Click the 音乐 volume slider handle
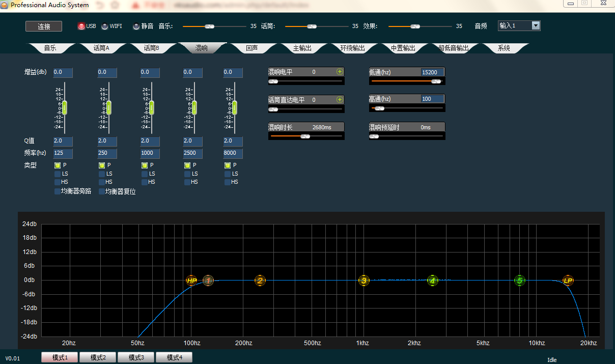The width and height of the screenshot is (615, 364). [x=209, y=26]
